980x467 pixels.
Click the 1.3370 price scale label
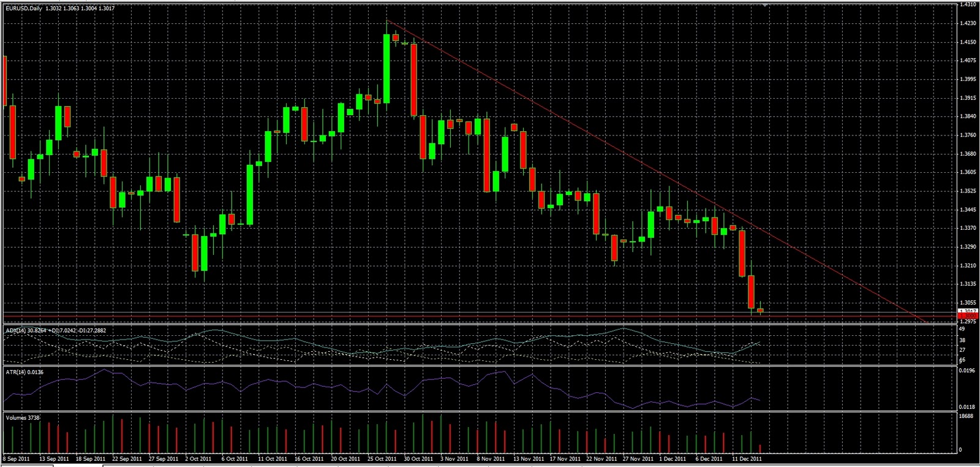pos(968,227)
